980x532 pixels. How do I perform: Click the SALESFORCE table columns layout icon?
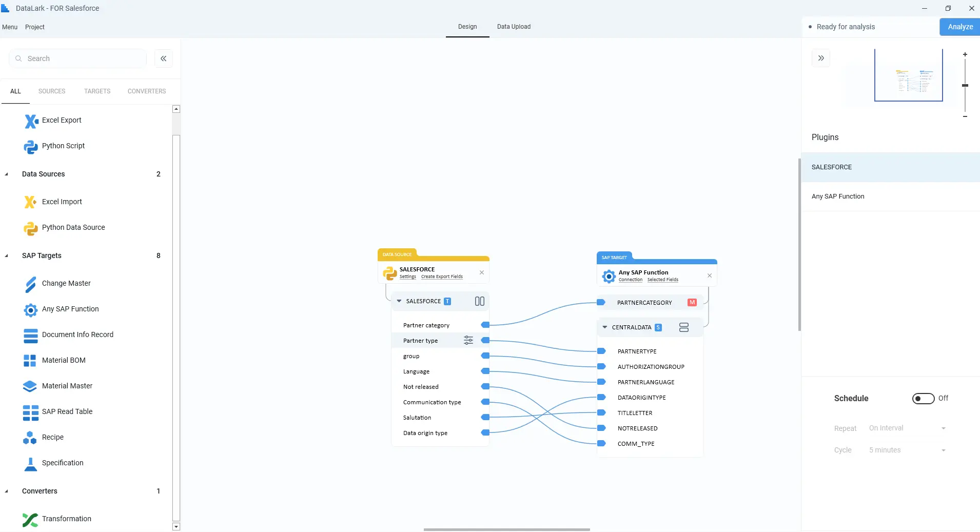[479, 301]
